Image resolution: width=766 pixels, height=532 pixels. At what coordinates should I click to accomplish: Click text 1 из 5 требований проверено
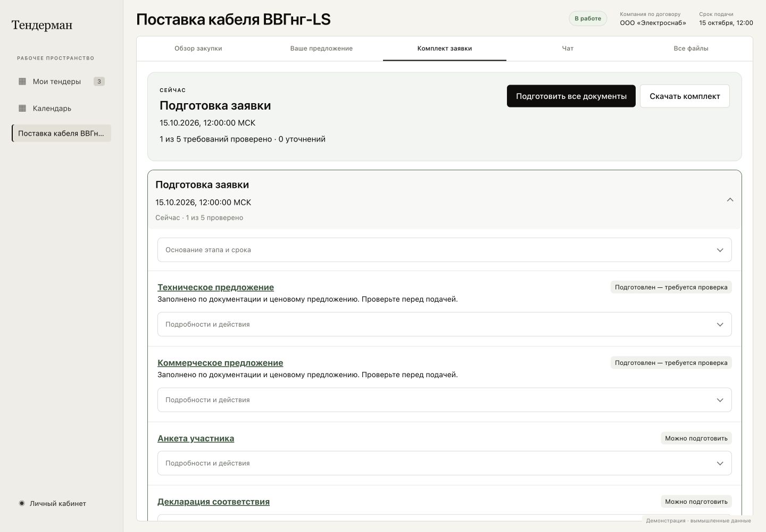click(x=216, y=139)
